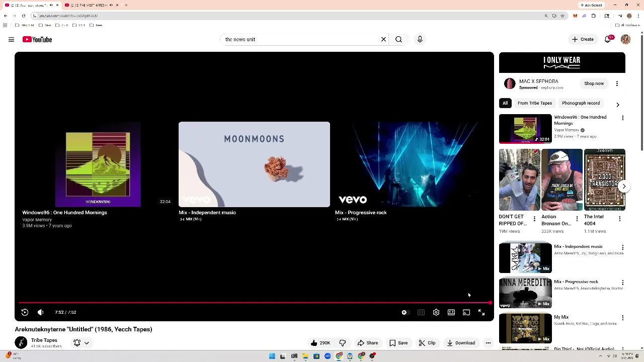Enter full screen mode
The height and width of the screenshot is (362, 644).
481,312
